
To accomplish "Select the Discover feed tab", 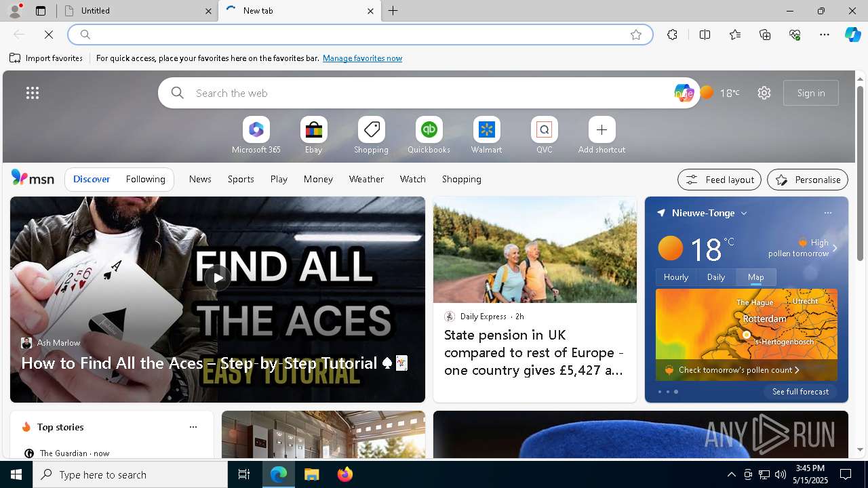I will (92, 179).
